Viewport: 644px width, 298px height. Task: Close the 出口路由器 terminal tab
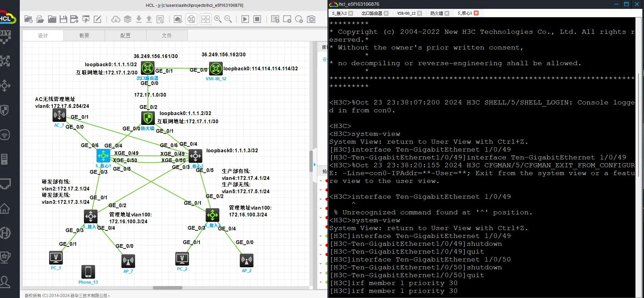click(x=386, y=13)
